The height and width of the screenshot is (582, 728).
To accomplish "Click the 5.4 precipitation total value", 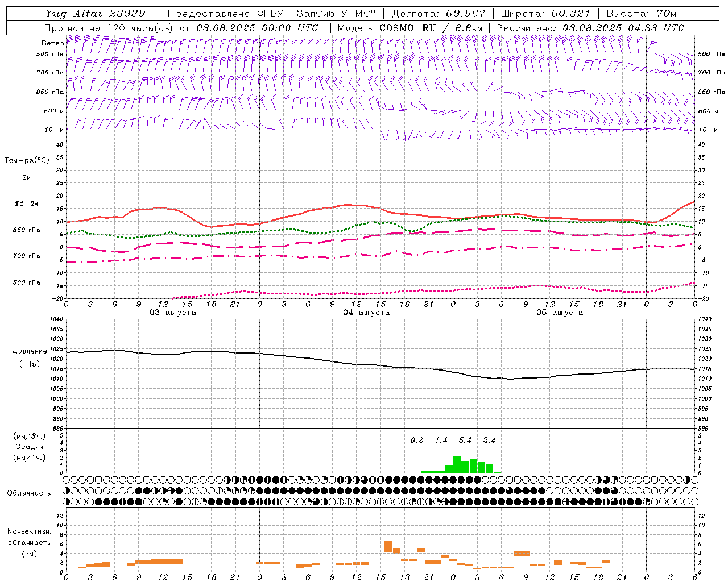I will 465,440.
